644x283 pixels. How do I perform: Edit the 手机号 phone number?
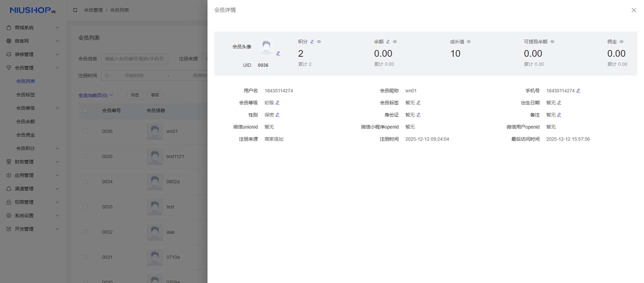tap(578, 91)
